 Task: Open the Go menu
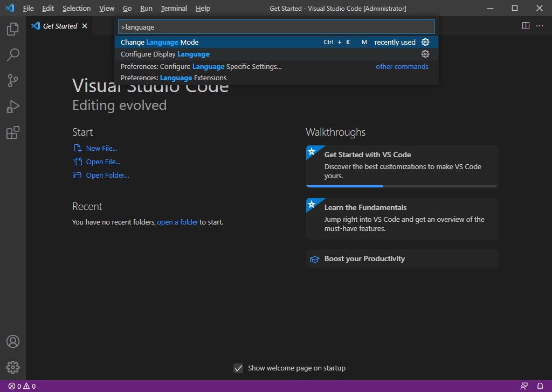click(x=127, y=8)
